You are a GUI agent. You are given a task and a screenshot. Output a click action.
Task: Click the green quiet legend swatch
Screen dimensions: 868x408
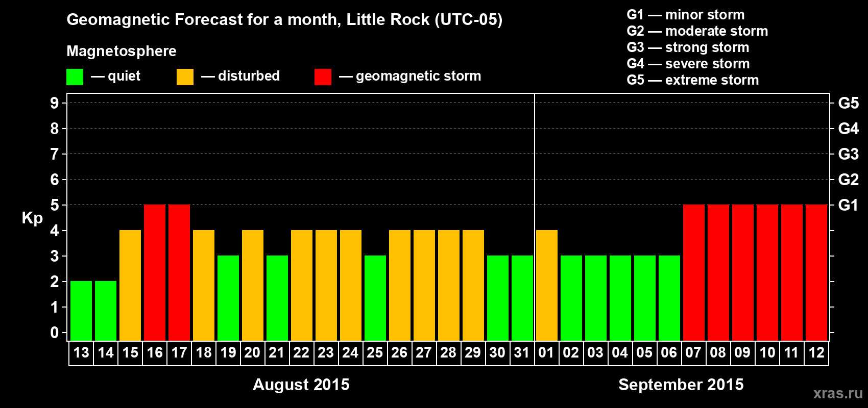pyautogui.click(x=75, y=77)
